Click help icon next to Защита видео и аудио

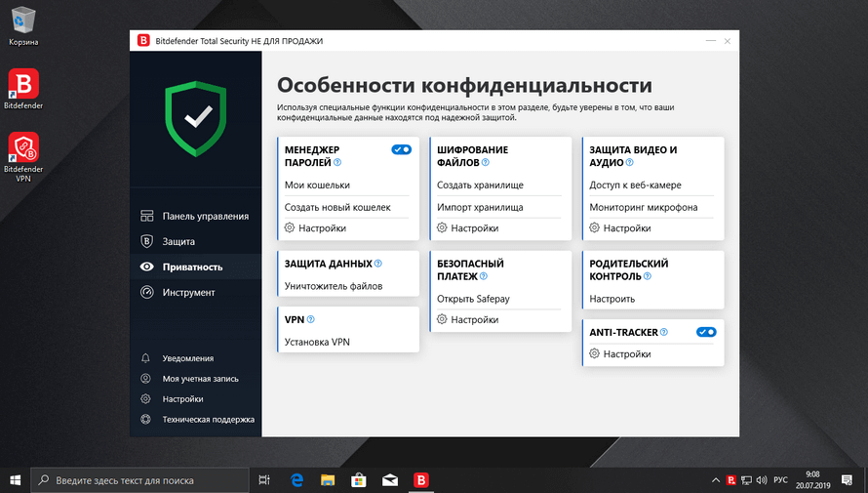[629, 163]
